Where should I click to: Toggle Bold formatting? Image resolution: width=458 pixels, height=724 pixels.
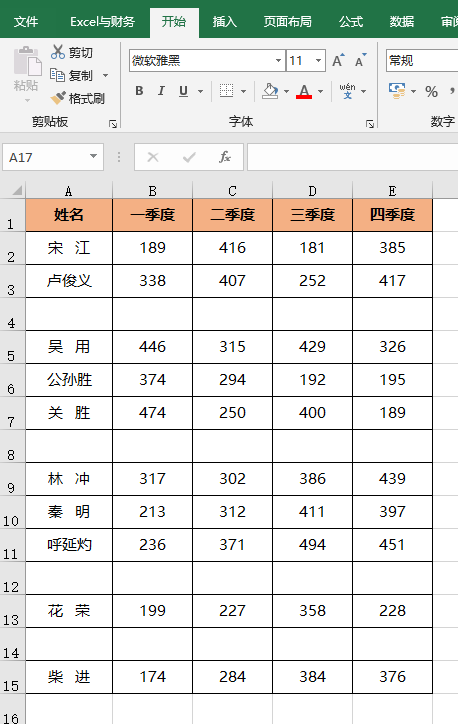[x=139, y=91]
